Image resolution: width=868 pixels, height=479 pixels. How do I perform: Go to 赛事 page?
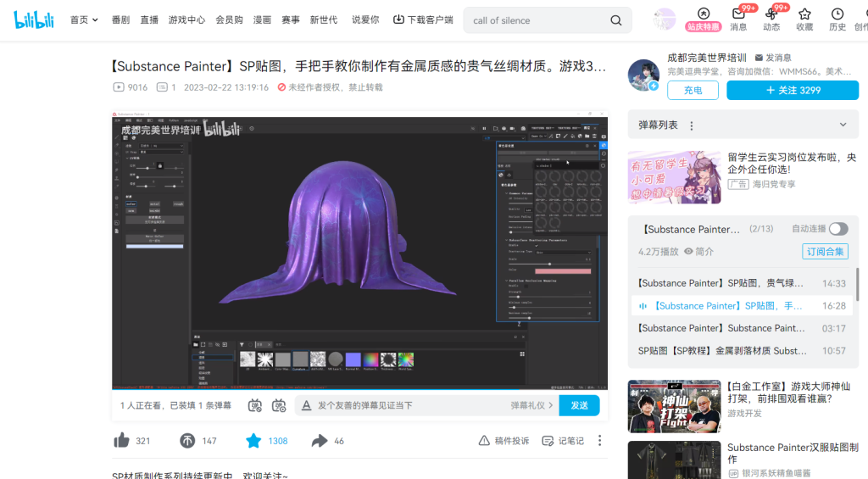(x=291, y=20)
